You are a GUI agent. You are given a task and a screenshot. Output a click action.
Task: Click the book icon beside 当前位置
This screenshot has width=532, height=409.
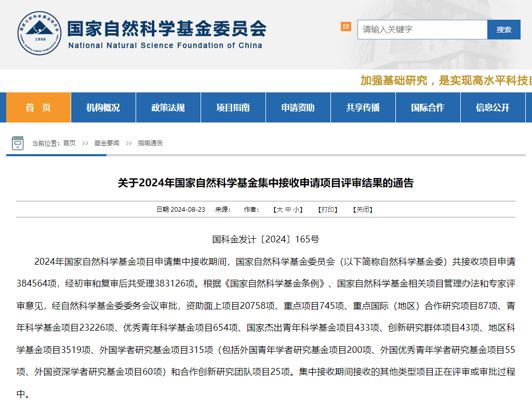coord(18,143)
